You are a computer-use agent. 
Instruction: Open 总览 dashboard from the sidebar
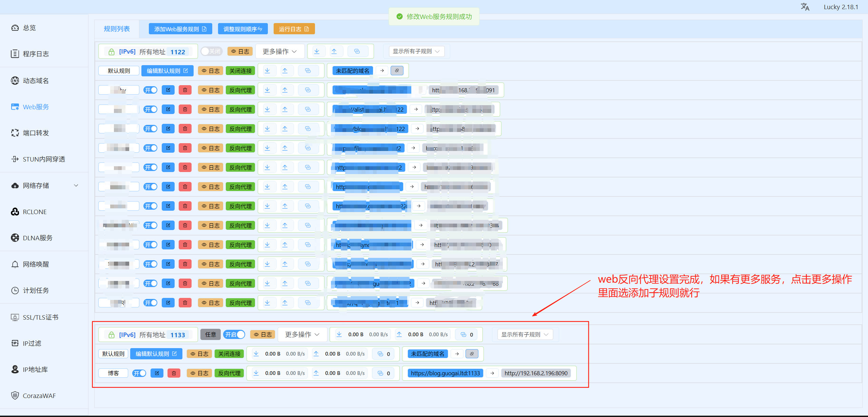(x=29, y=28)
